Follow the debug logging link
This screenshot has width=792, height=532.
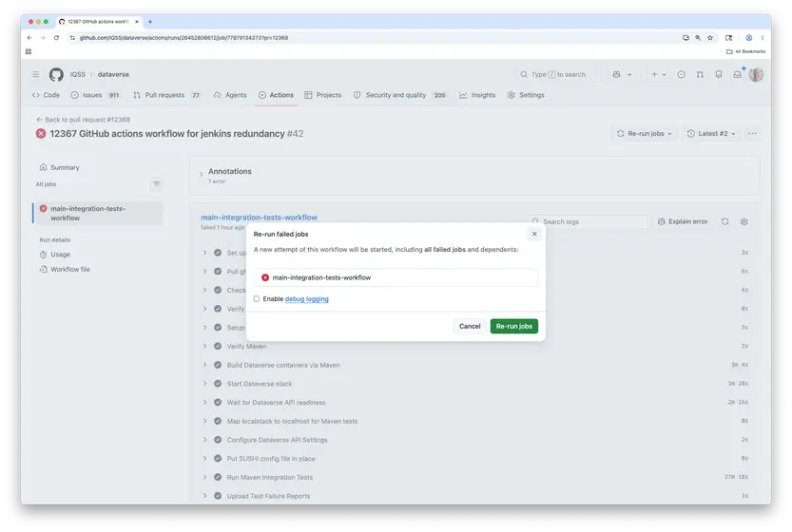pos(306,299)
